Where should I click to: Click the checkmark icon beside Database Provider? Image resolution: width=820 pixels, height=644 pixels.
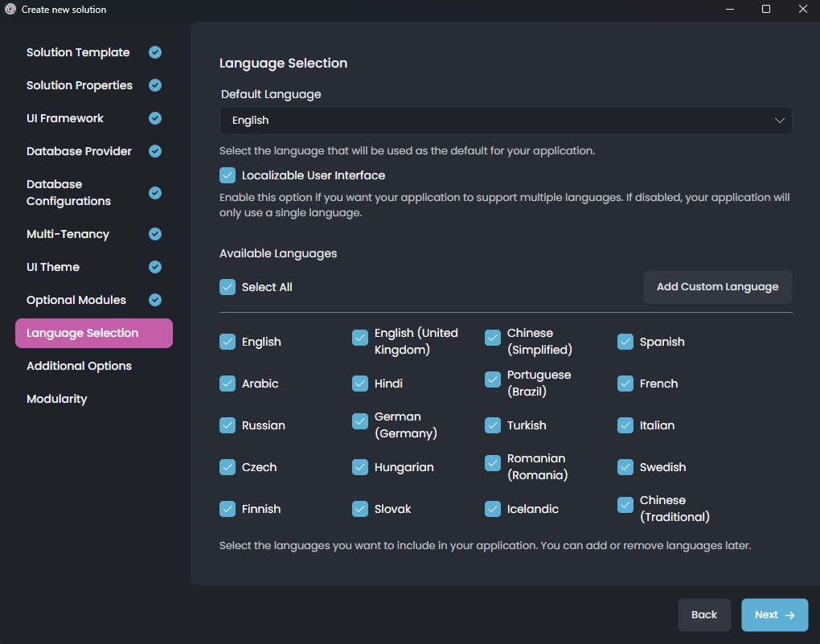coord(154,151)
